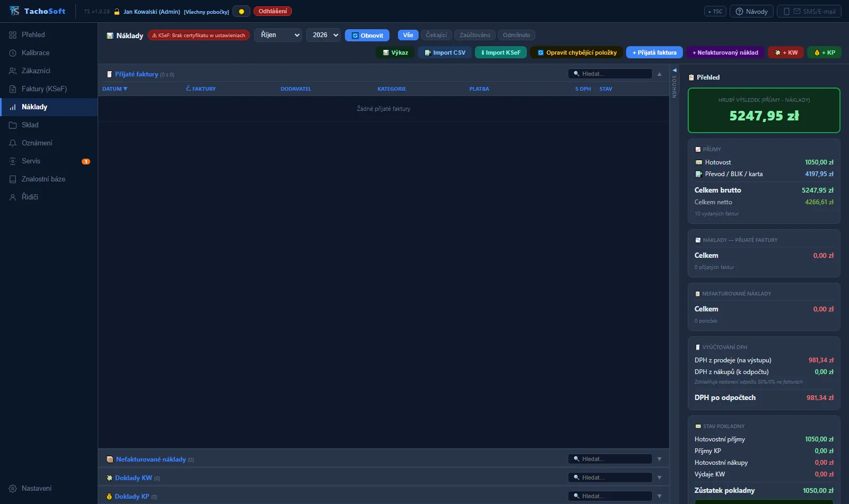849x504 pixels.
Task: Collapse the Souhrn side panel arrow
Action: pos(674,70)
